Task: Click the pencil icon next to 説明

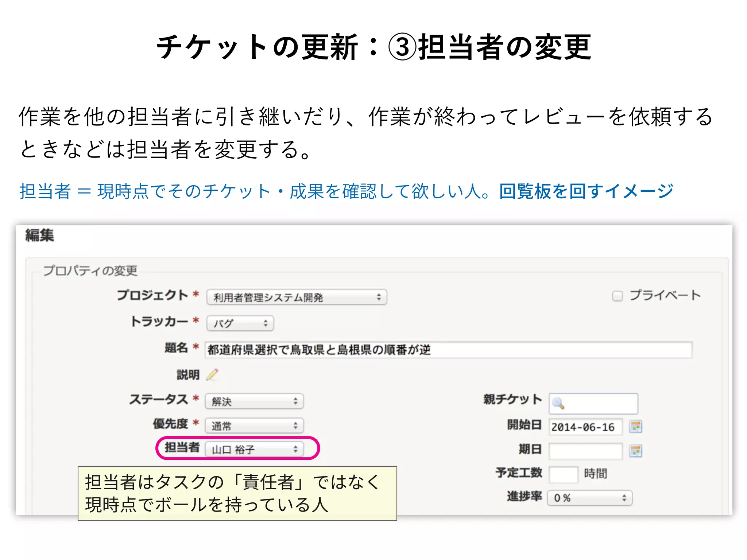Action: pyautogui.click(x=212, y=374)
